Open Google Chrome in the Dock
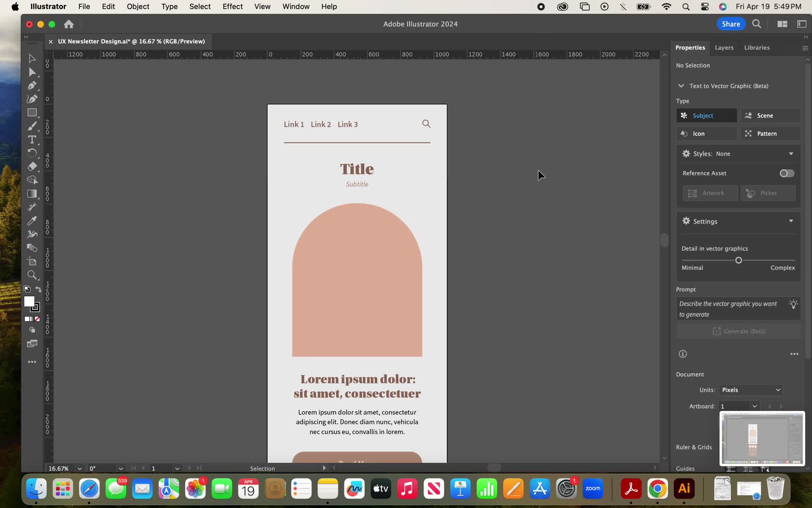Viewport: 812px width, 508px height. (x=657, y=489)
